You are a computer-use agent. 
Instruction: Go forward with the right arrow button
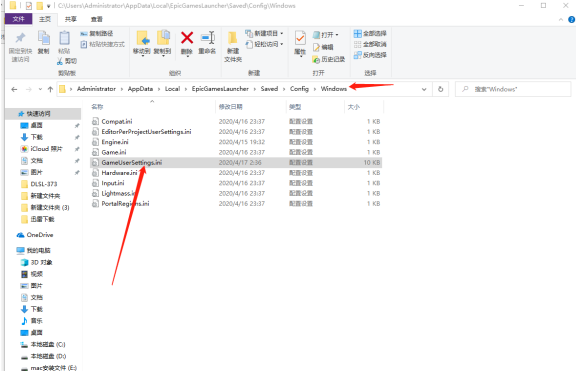coord(29,89)
